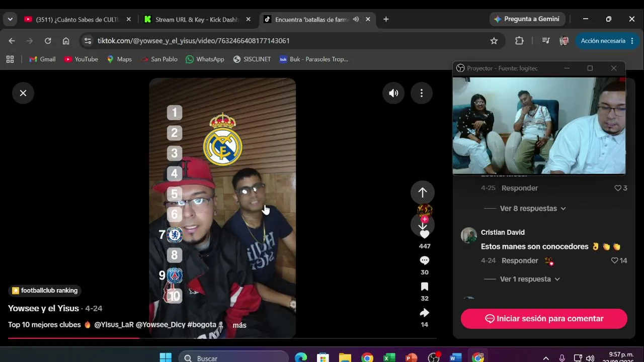Go to the next video with down arrow

(423, 226)
